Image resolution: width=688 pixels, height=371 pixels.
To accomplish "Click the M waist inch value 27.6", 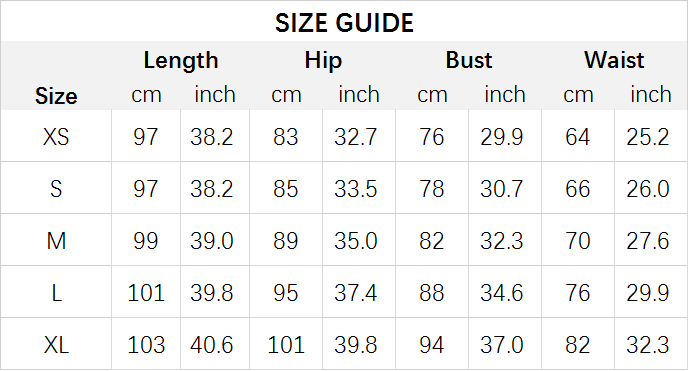I will point(648,241).
